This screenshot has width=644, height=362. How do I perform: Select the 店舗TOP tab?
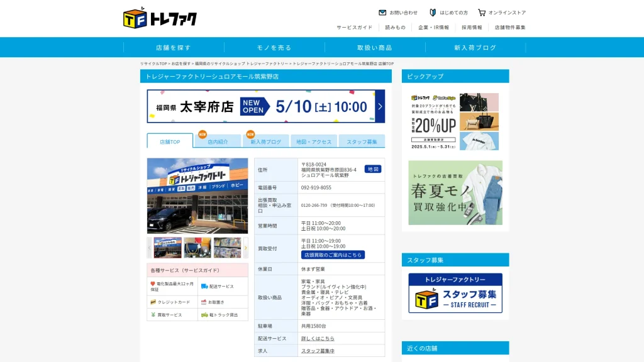170,141
